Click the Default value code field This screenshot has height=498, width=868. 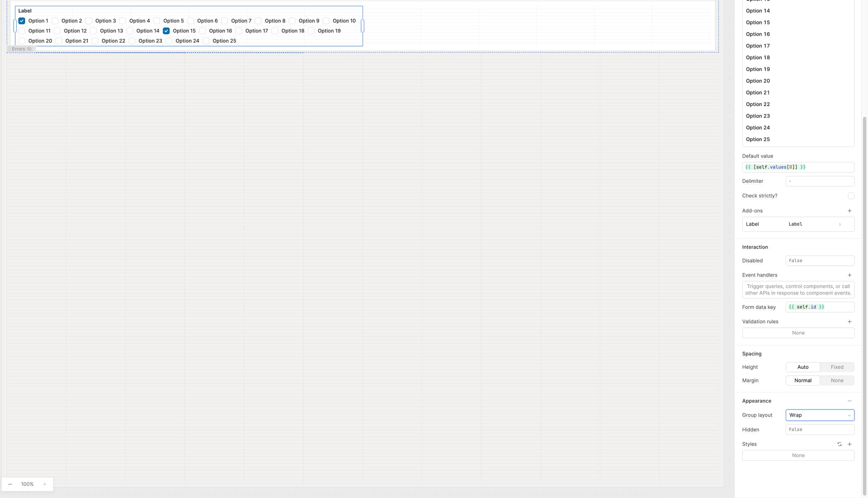point(798,167)
